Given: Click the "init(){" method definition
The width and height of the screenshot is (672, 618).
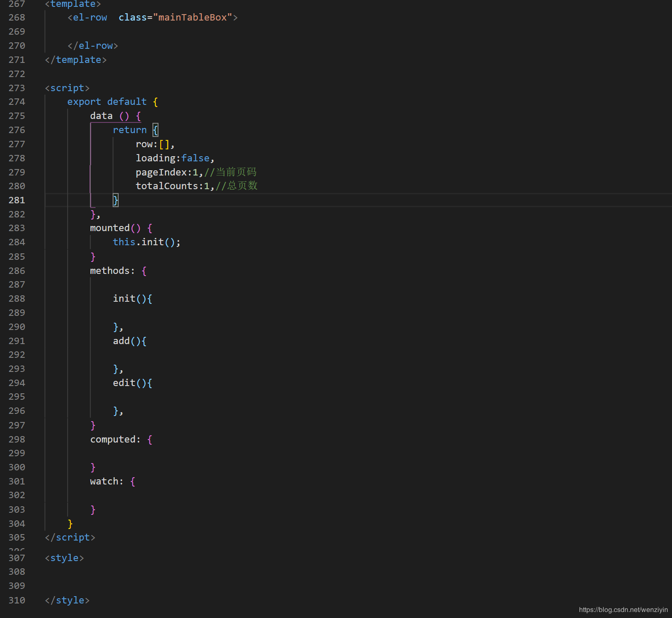Looking at the screenshot, I should (132, 299).
